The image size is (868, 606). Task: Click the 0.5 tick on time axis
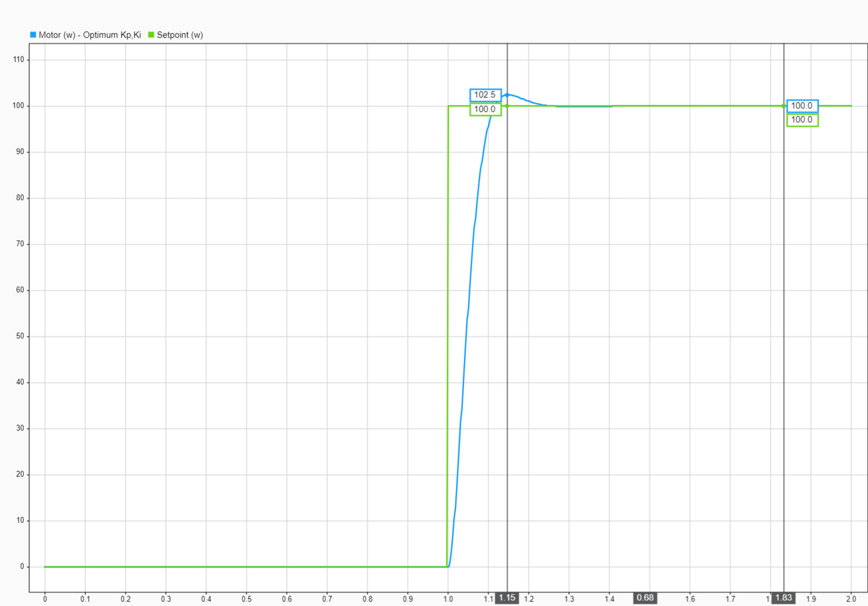(x=246, y=599)
